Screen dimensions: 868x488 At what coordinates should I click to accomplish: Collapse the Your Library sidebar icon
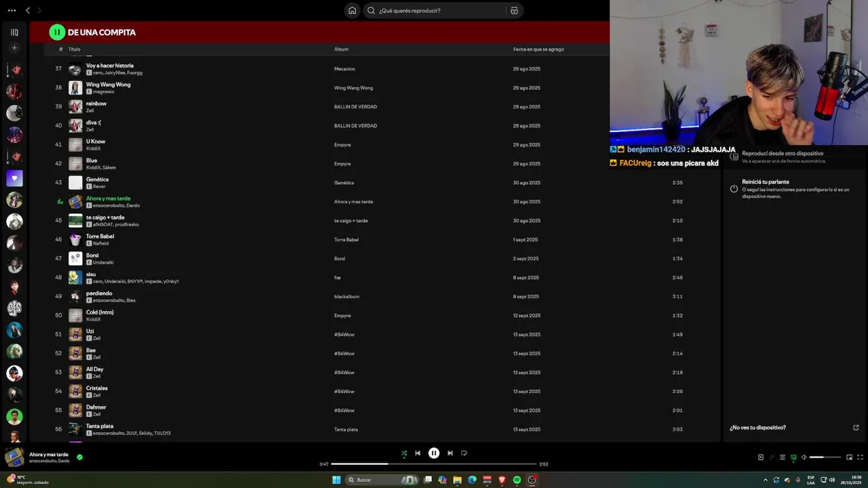click(x=14, y=32)
